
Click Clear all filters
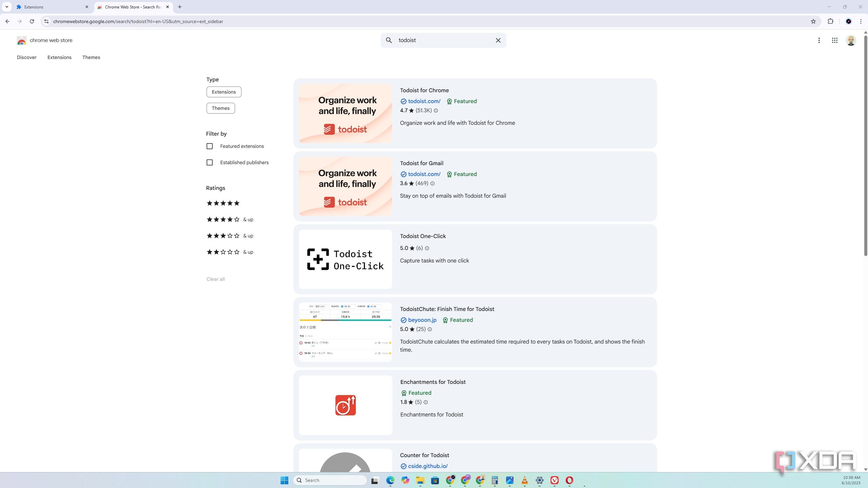[x=215, y=279]
